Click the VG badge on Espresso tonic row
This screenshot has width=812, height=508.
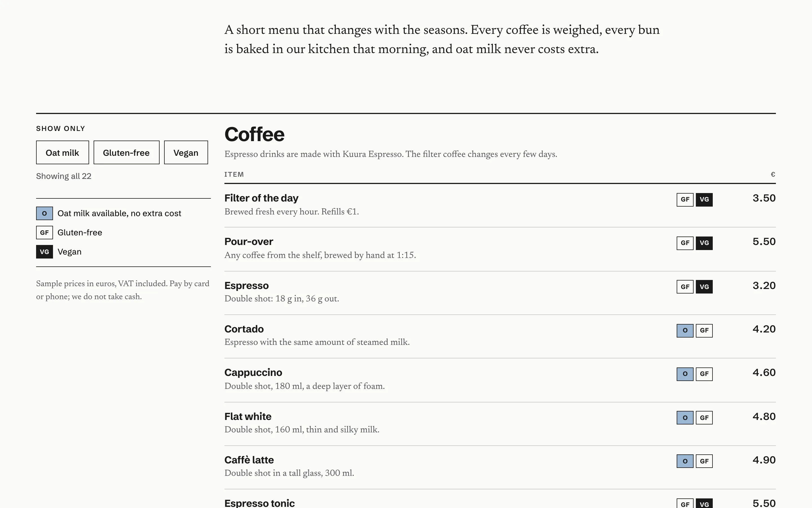704,503
